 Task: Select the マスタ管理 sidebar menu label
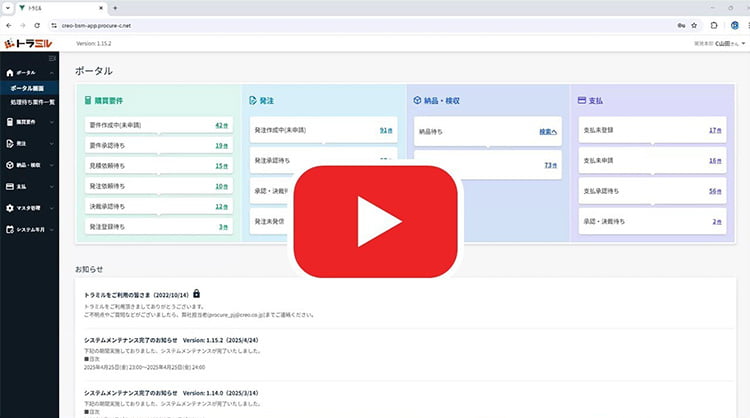click(28, 208)
